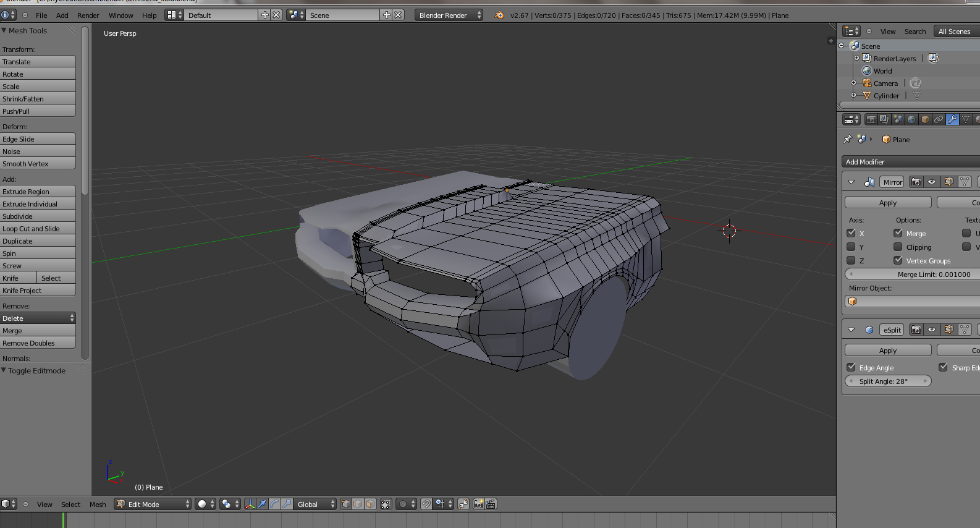Open the Blender Render engine dropdown
This screenshot has height=528, width=980.
tap(449, 15)
